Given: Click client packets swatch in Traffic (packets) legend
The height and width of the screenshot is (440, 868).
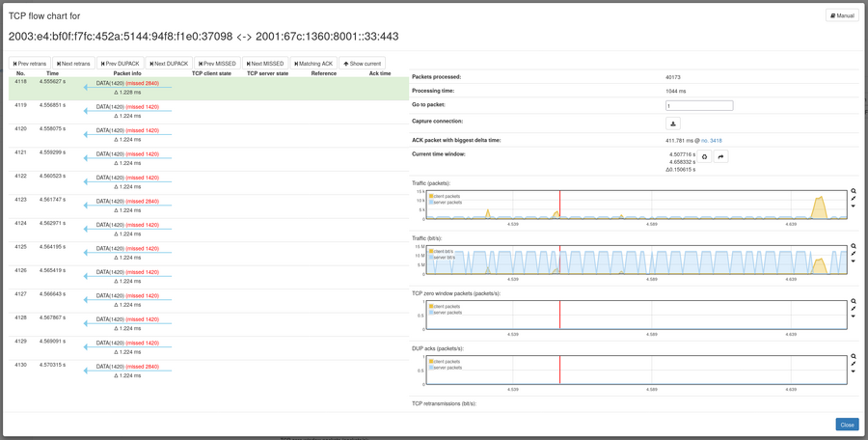Looking at the screenshot, I should (x=431, y=196).
